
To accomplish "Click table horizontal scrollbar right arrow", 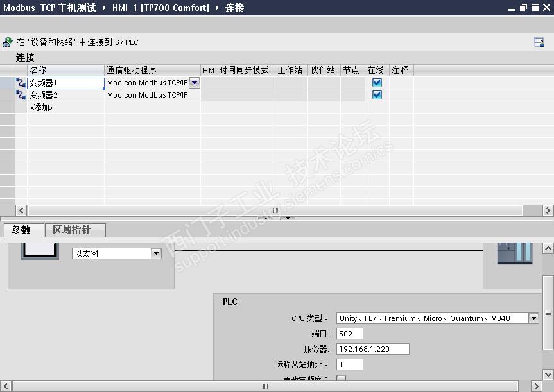I will [548, 210].
